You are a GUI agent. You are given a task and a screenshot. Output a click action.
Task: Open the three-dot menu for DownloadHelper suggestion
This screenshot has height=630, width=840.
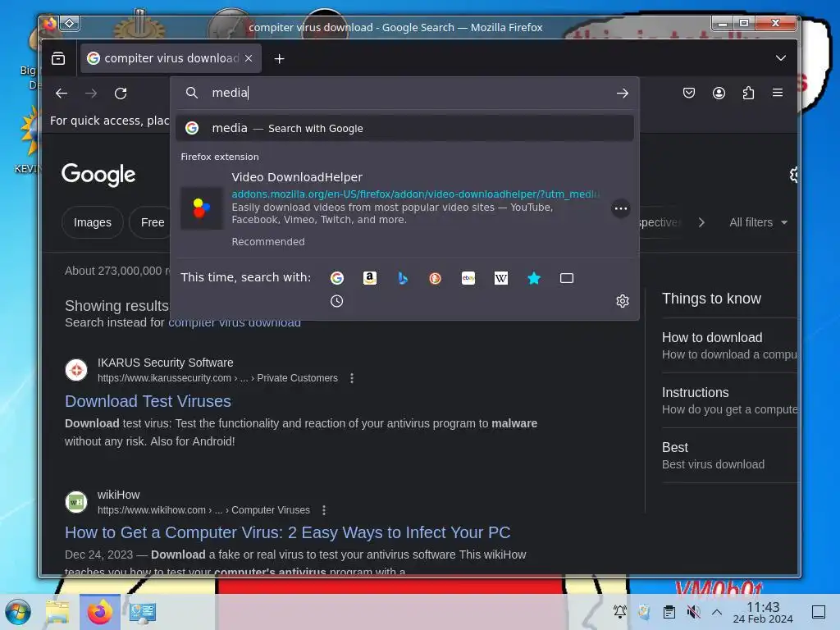click(x=621, y=208)
